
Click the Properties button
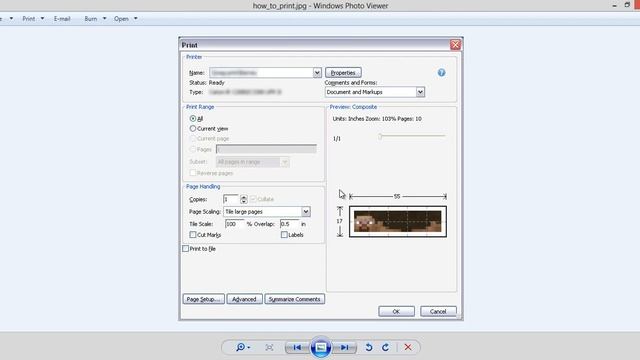[x=343, y=73]
